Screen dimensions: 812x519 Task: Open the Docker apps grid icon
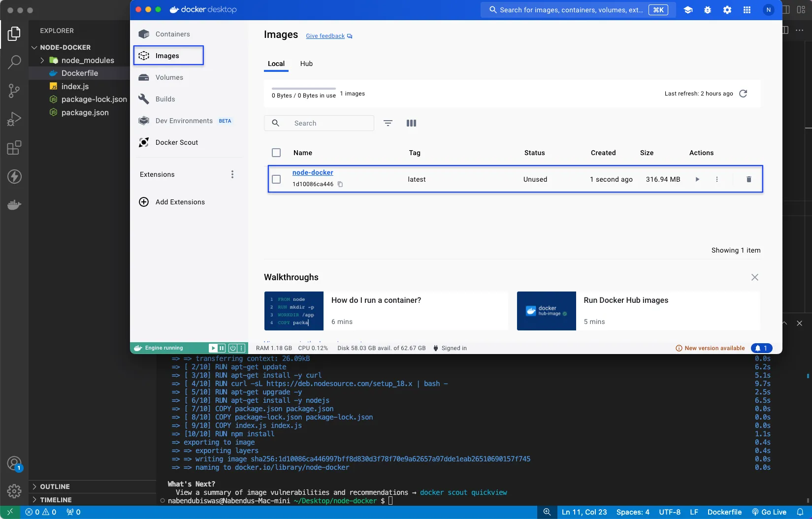pyautogui.click(x=747, y=10)
